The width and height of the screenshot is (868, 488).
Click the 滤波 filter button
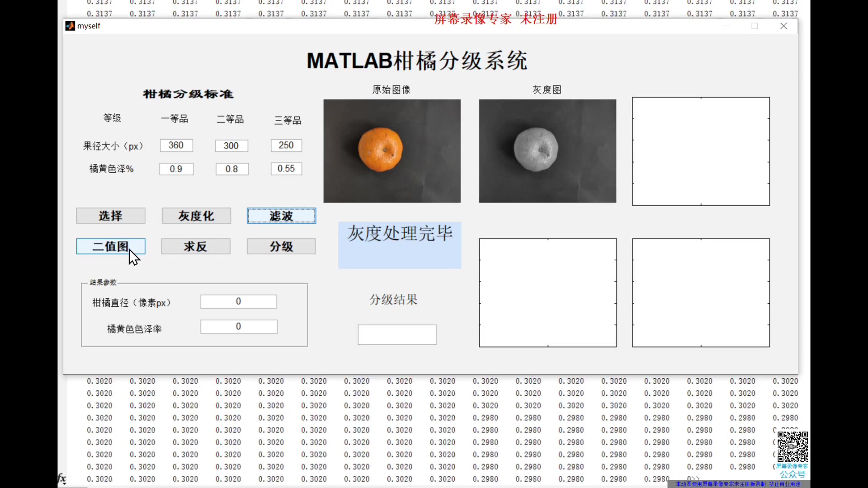point(281,216)
